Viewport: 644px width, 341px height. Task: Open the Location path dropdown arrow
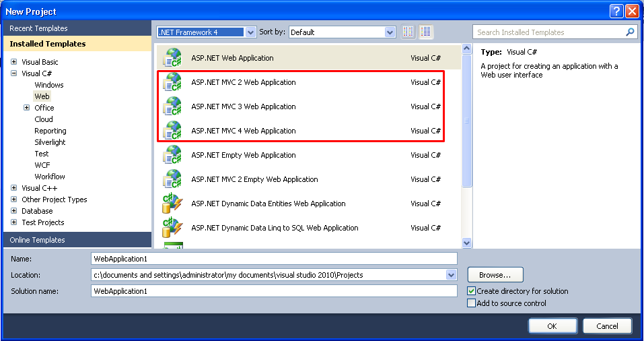(451, 275)
